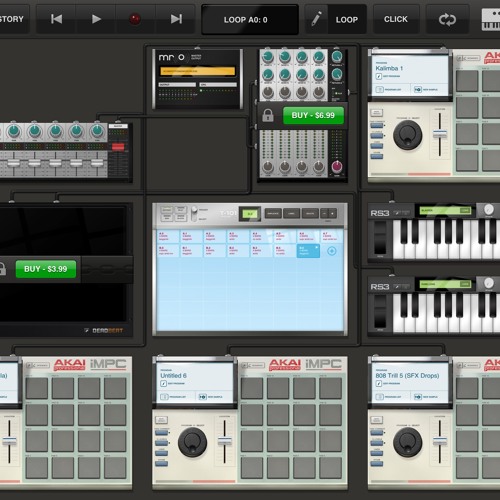
Task: Select the highlighted blue cell in the T-101 grid
Action: click(308, 251)
